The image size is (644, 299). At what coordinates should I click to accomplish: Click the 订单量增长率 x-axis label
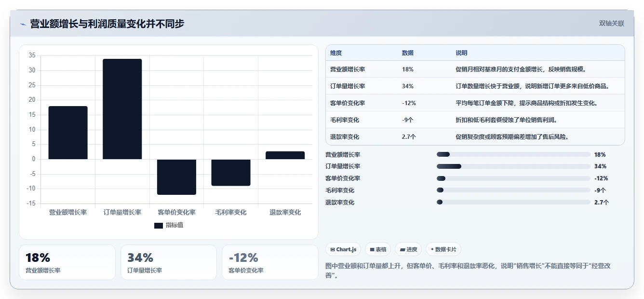[x=122, y=212]
